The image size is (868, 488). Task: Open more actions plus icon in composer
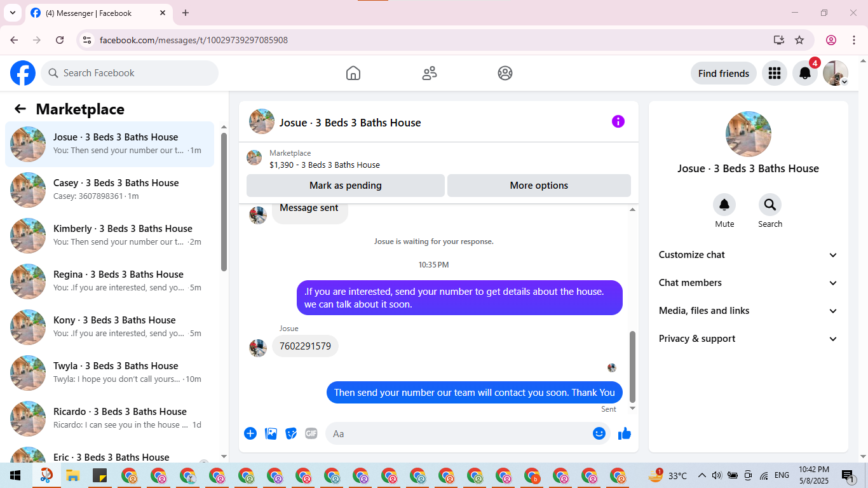tap(250, 433)
